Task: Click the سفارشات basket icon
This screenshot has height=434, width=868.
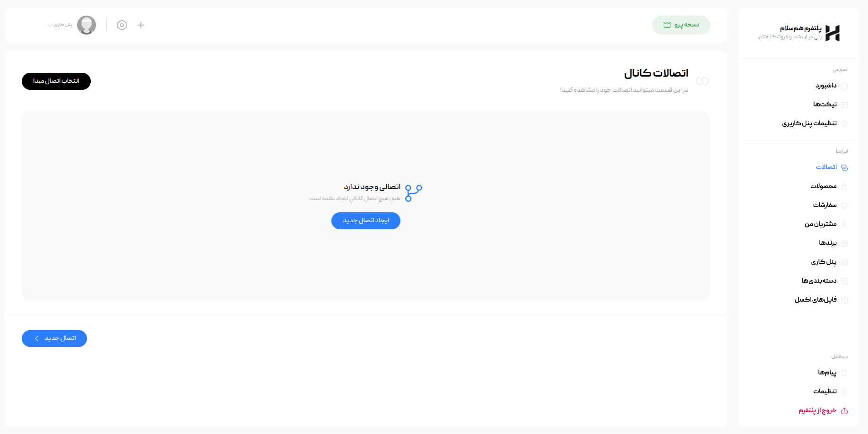Action: (844, 206)
